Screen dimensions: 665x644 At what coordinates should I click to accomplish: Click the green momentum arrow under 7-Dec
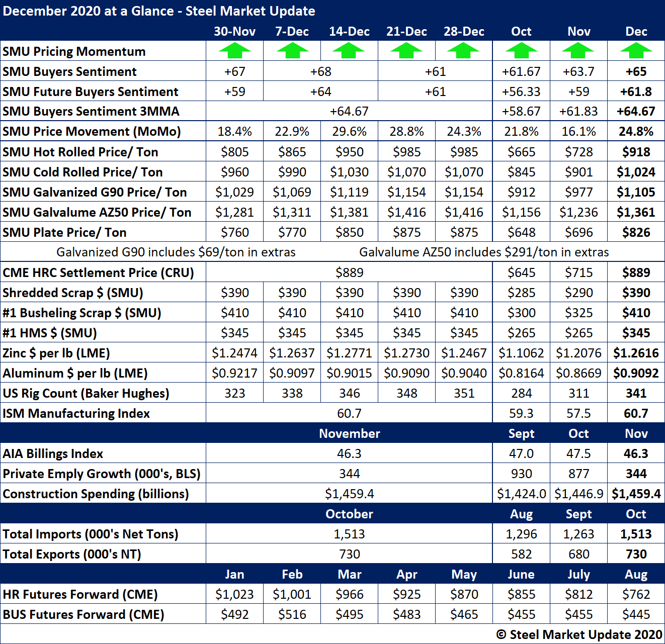[292, 51]
